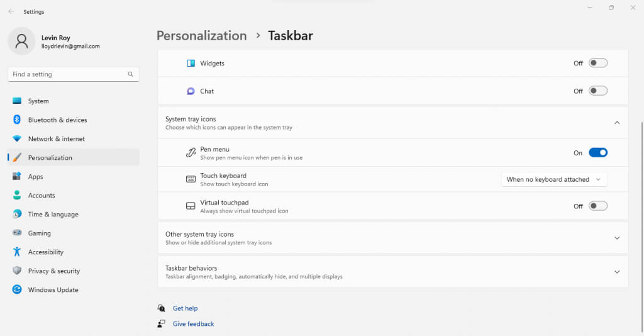This screenshot has height=336, width=644.
Task: Click the Bluetooth & devices icon
Action: coord(17,120)
